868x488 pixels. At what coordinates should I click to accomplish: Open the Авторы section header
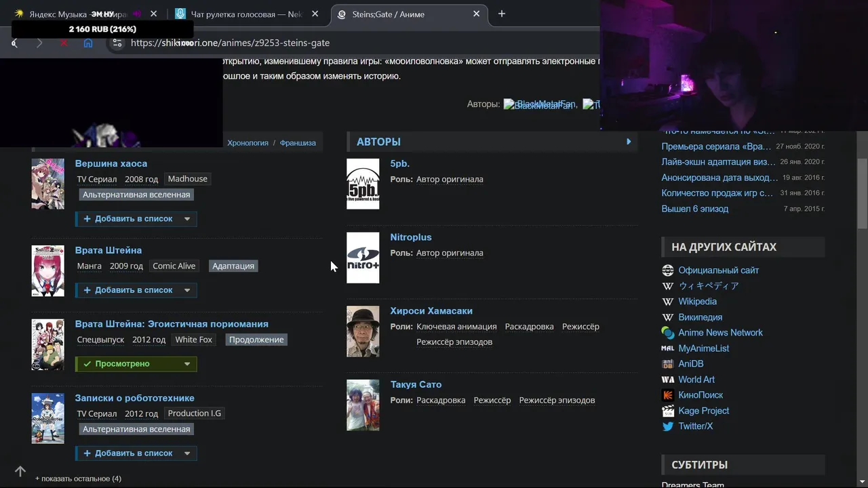[379, 142]
